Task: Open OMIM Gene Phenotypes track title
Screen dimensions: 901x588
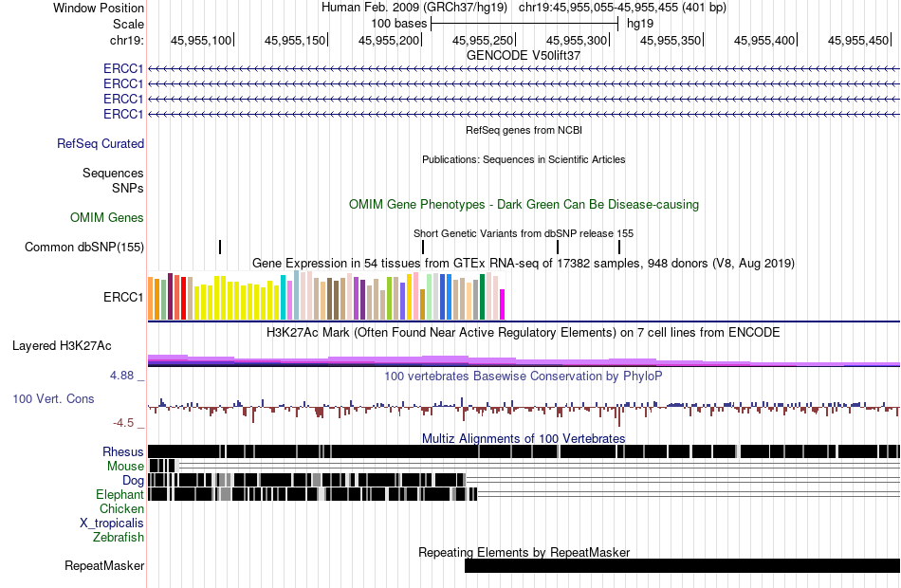Action: [x=524, y=205]
